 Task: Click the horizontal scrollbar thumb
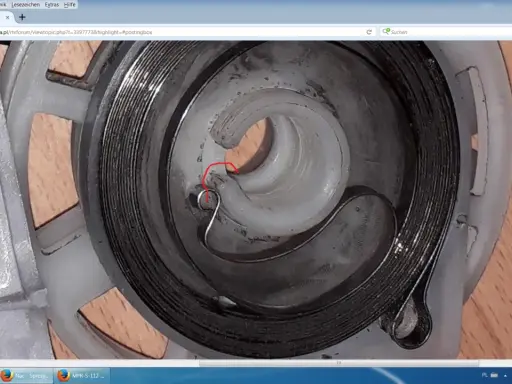(339, 363)
